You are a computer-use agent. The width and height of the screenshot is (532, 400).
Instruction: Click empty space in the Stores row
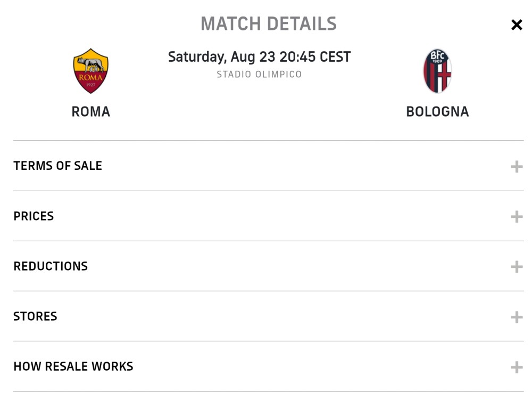tap(271, 316)
